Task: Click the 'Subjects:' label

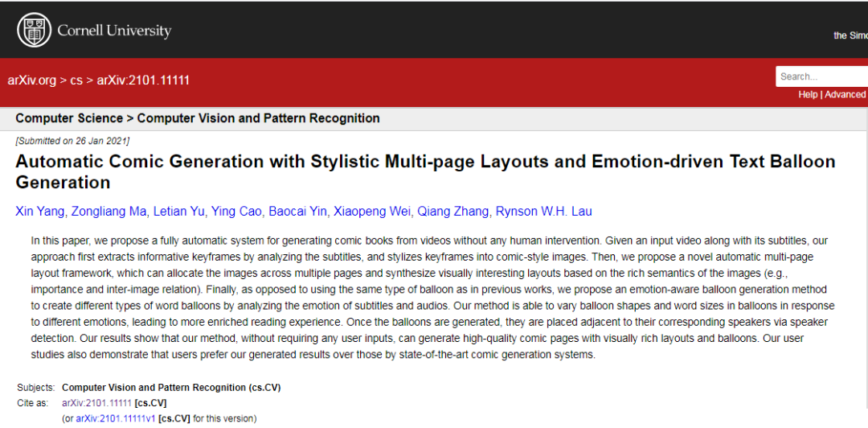Action: click(x=36, y=388)
